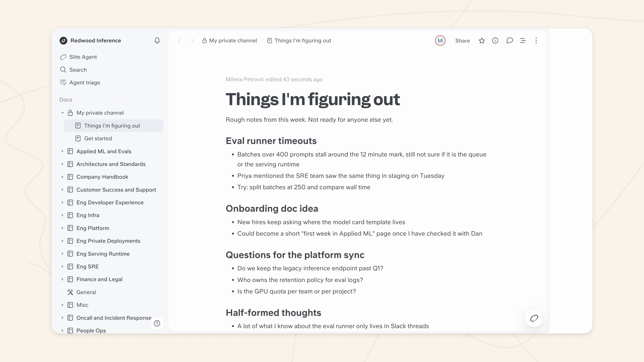
Task: Open the Applied ML and Evals channel
Action: [104, 151]
